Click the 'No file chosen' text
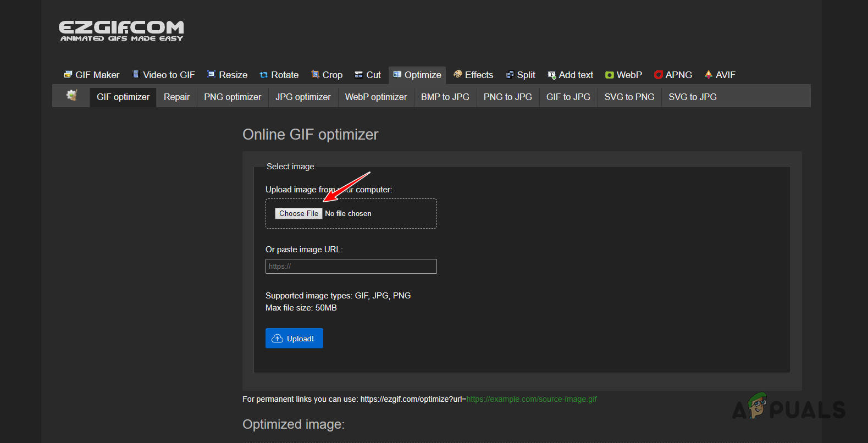868x443 pixels. tap(348, 213)
